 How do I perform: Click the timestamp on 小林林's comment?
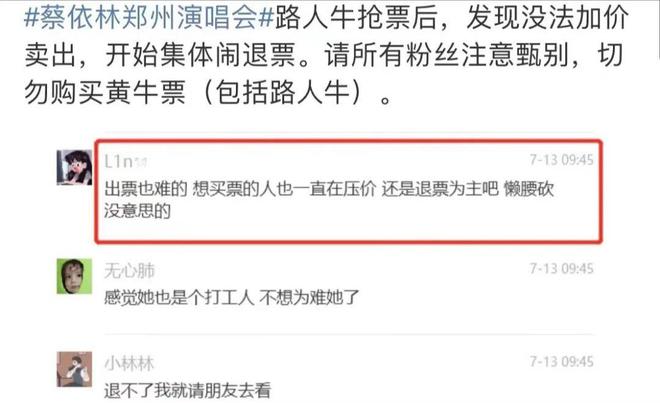(x=562, y=361)
